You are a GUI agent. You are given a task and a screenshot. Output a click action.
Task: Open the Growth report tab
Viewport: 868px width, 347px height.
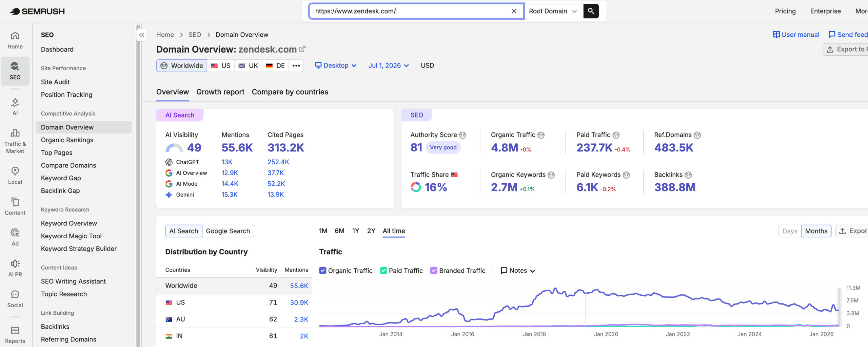[x=220, y=92]
